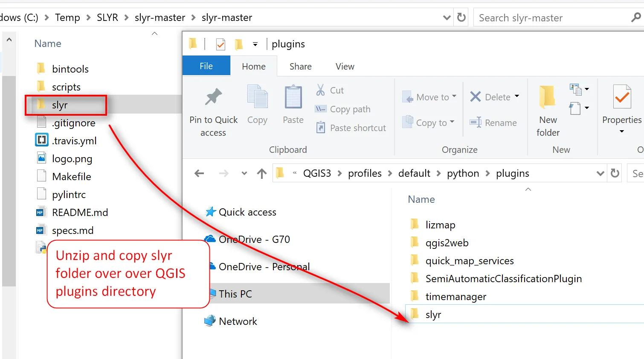
Task: Switch to the Share ribbon tab
Action: (x=301, y=67)
